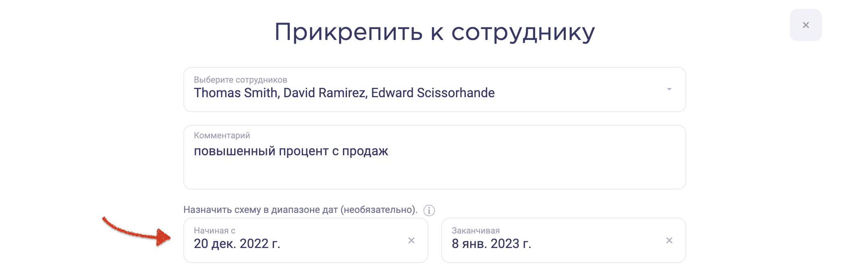Viewport: 868px width, 271px height.
Task: Open the Заканчивая date picker field
Action: pyautogui.click(x=564, y=240)
